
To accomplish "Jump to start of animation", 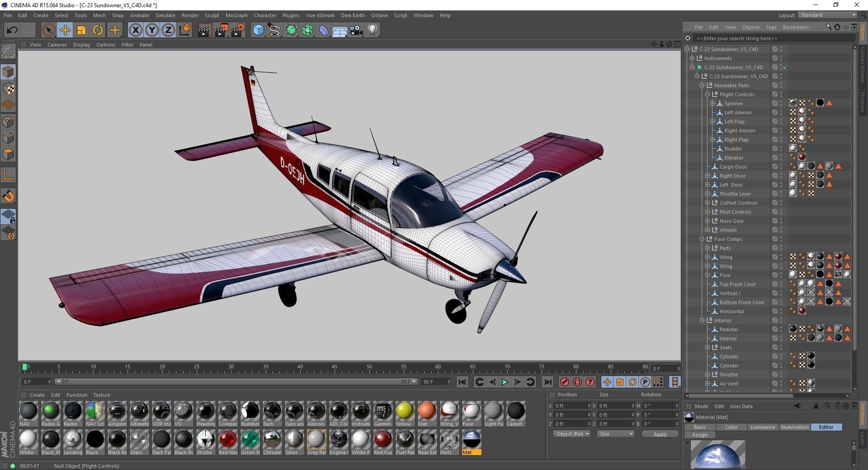I will pos(462,382).
